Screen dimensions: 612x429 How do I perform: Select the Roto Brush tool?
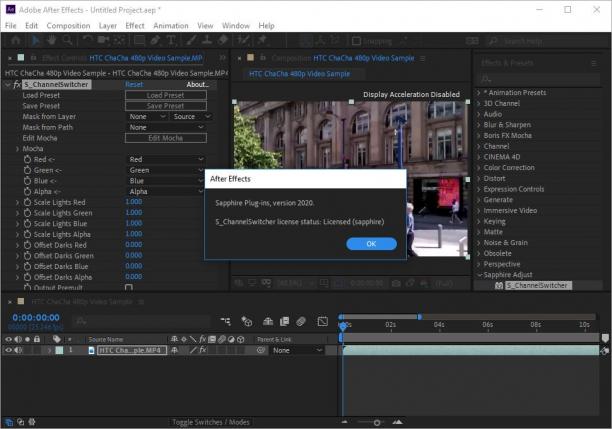[244, 40]
